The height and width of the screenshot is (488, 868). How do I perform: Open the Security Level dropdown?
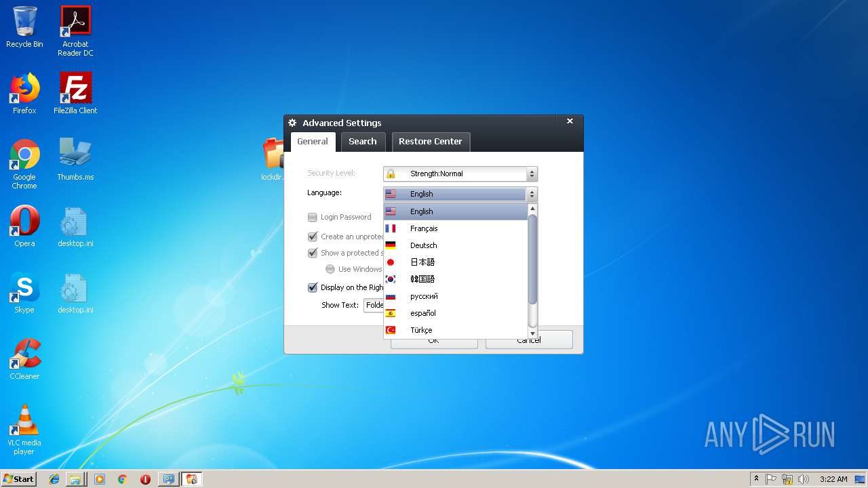[460, 174]
